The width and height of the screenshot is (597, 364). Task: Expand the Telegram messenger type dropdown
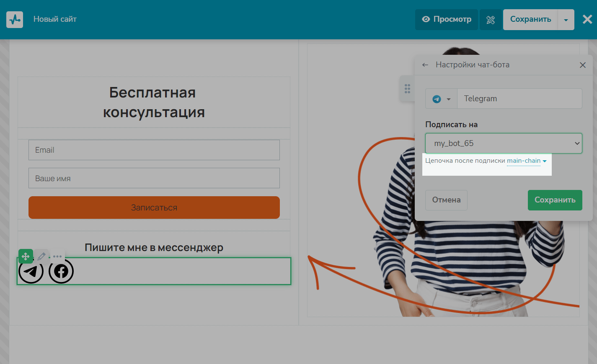(x=441, y=99)
